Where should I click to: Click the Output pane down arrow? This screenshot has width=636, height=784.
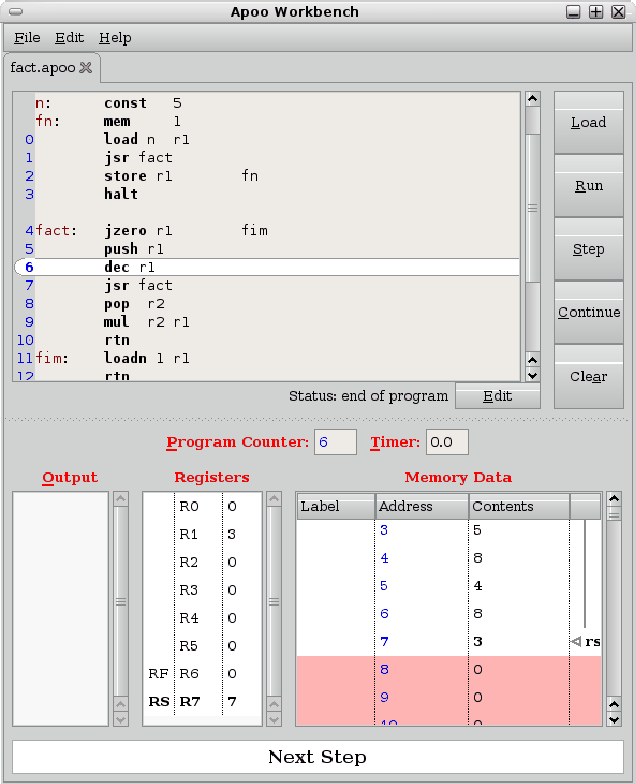pyautogui.click(x=121, y=720)
